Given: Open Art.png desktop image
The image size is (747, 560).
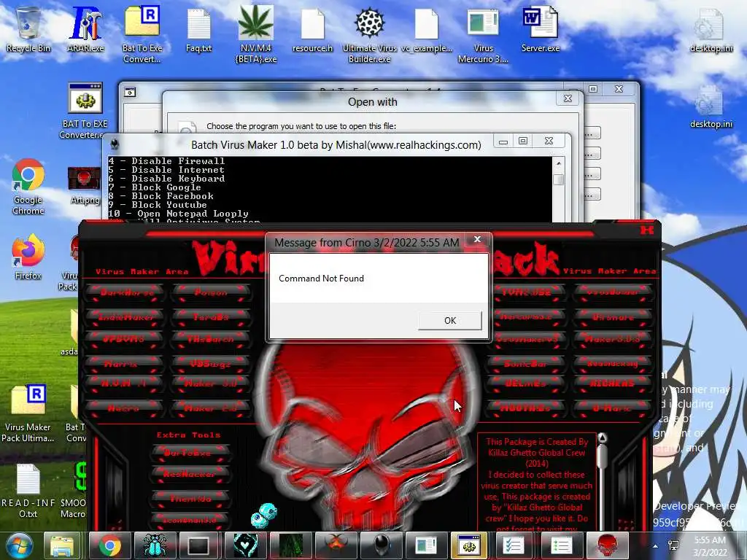Looking at the screenshot, I should pos(85,186).
